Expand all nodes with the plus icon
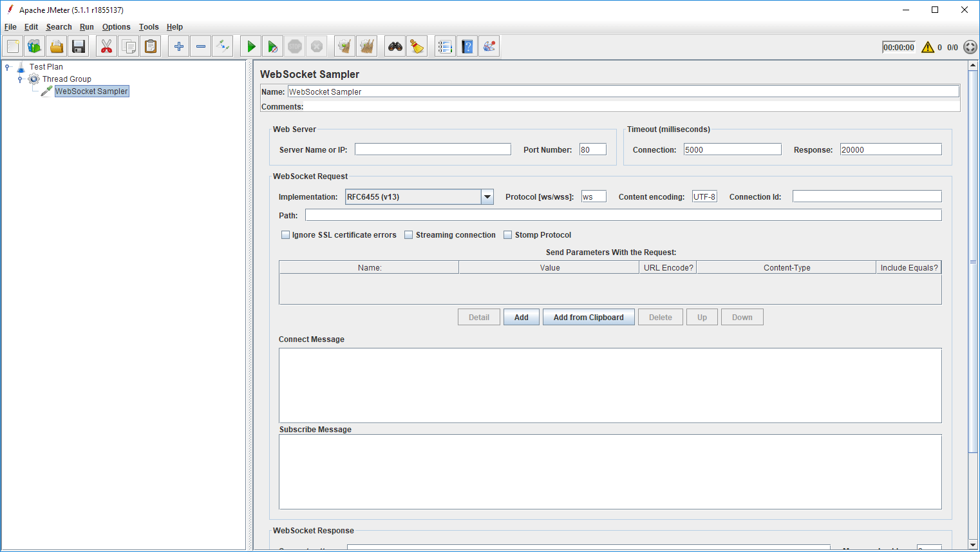980x552 pixels. click(179, 46)
